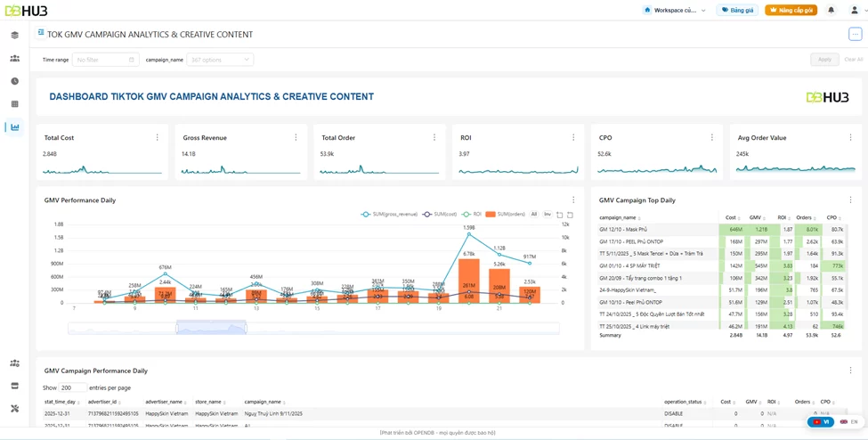The height and width of the screenshot is (440, 868).
Task: Expand the campaign_name filter dropdown
Action: click(220, 60)
